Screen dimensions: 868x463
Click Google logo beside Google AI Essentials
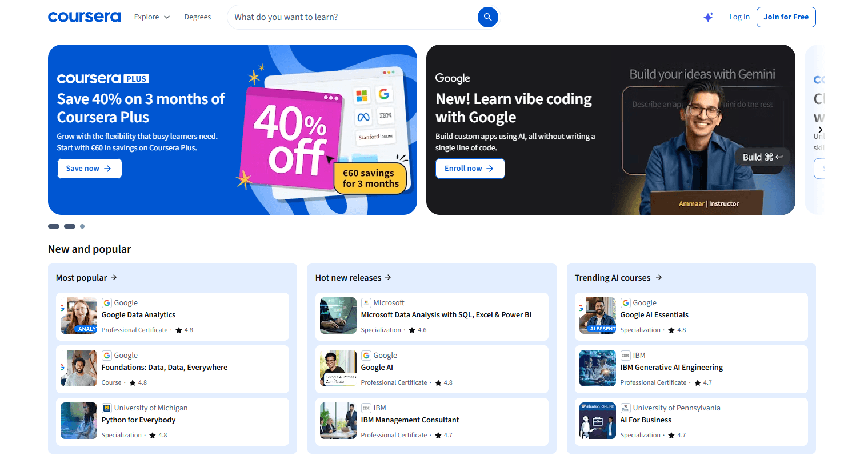point(626,303)
